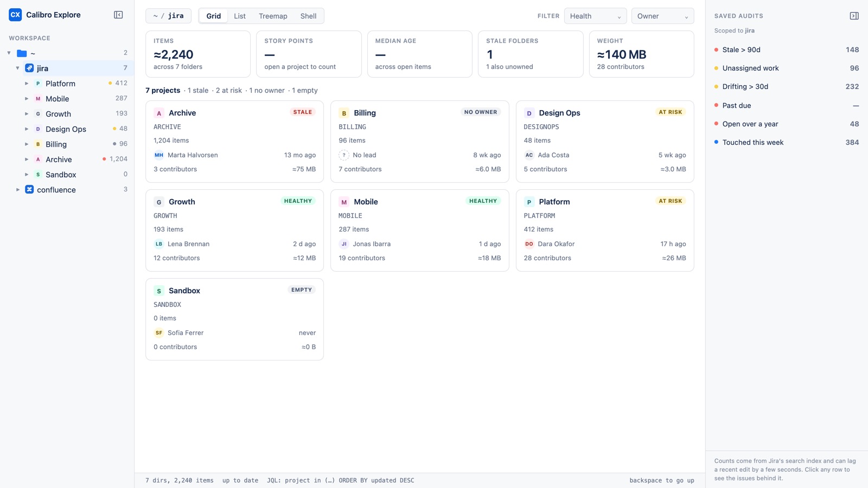
Task: Click the Platform card's P project icon
Action: click(529, 202)
